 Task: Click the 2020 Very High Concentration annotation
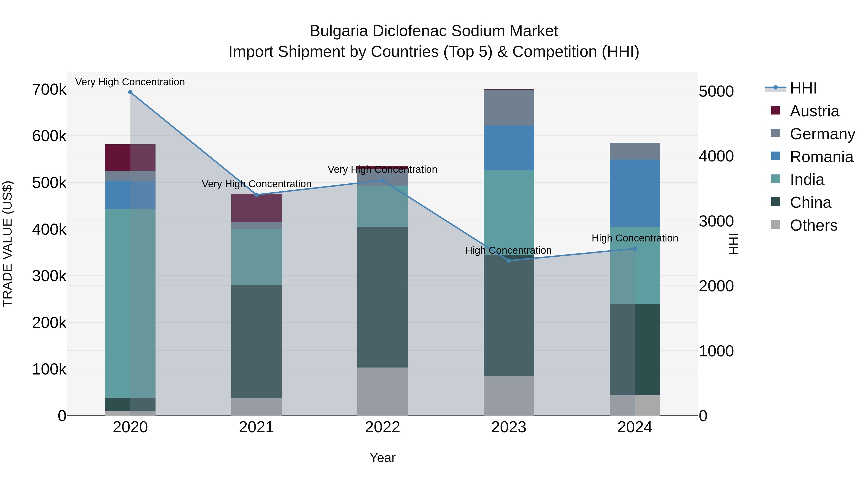pos(130,82)
